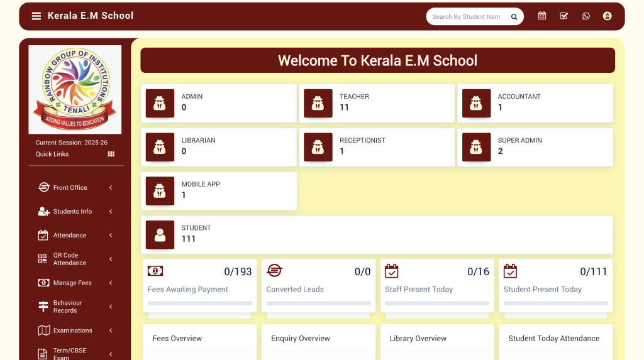Image resolution: width=644 pixels, height=360 pixels.
Task: Click the Search By Student Name field
Action: 467,17
